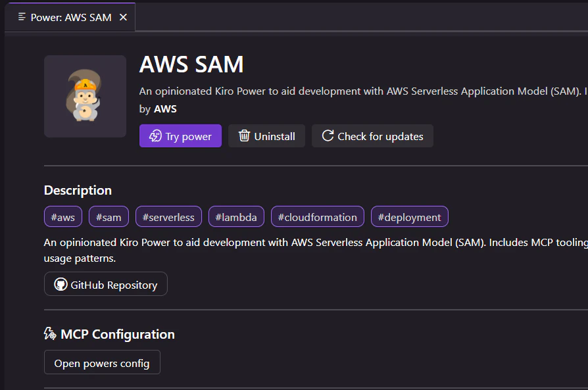Select the #lambda tag
588x390 pixels.
pos(236,217)
